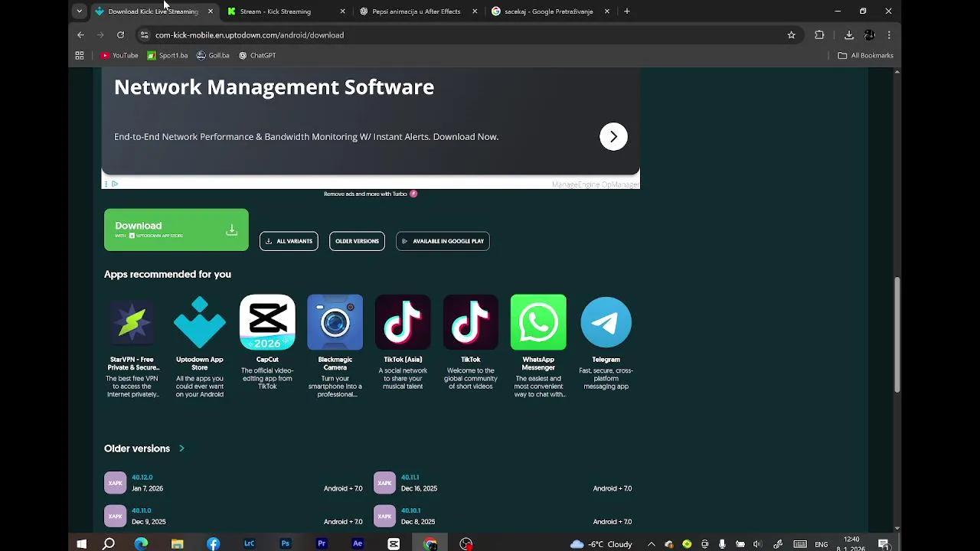This screenshot has height=551, width=980.
Task: Expand the Older versions chevron
Action: point(181,448)
